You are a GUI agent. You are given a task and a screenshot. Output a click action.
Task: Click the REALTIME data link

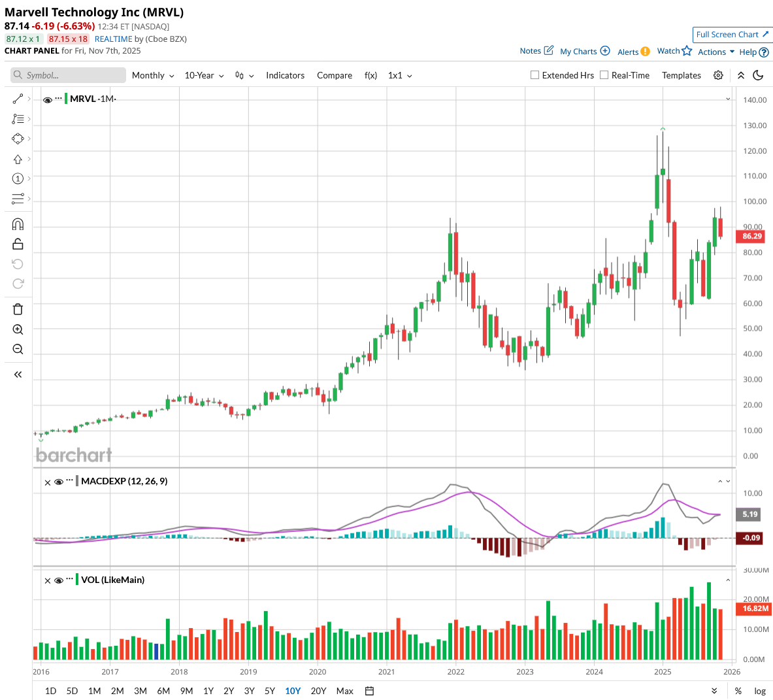(x=114, y=39)
